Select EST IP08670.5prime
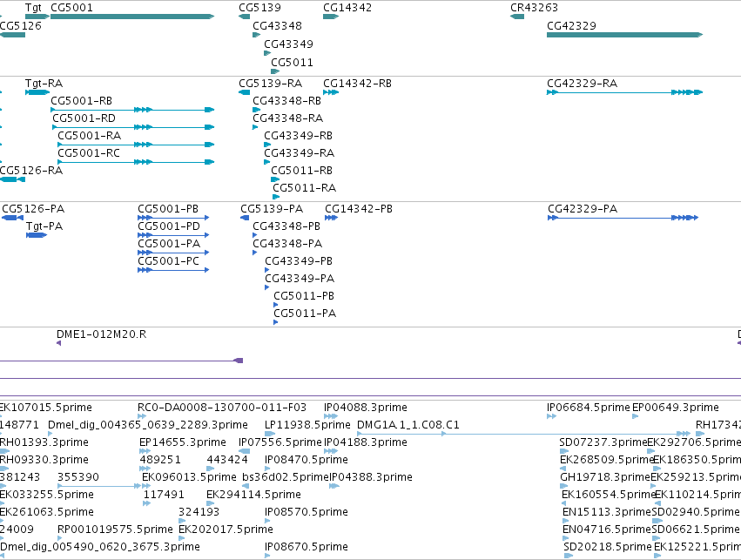 (307, 547)
